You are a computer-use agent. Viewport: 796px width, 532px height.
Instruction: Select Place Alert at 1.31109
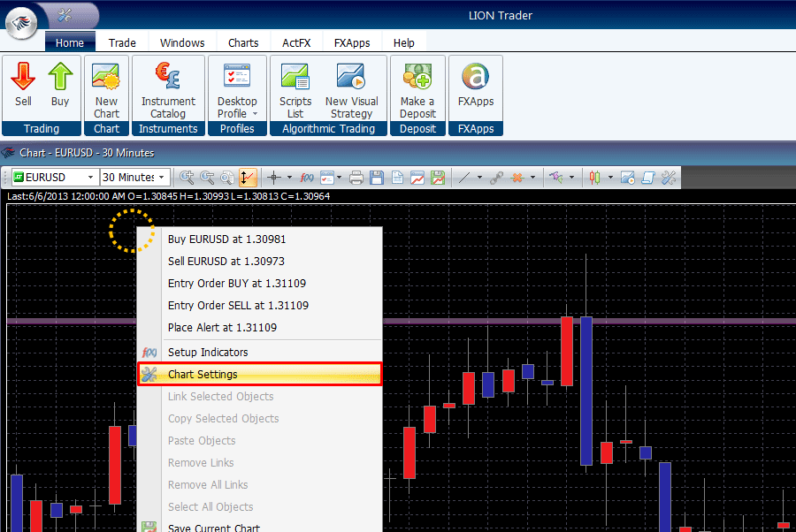coord(260,327)
